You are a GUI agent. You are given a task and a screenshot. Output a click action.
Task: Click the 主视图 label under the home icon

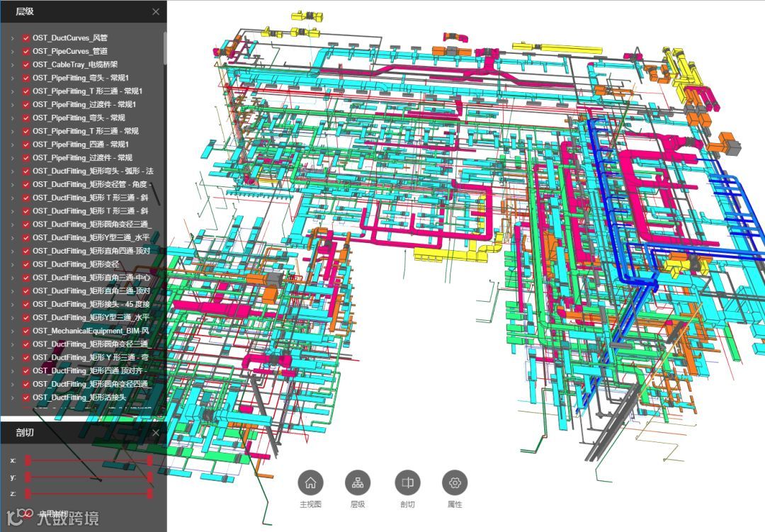[310, 504]
